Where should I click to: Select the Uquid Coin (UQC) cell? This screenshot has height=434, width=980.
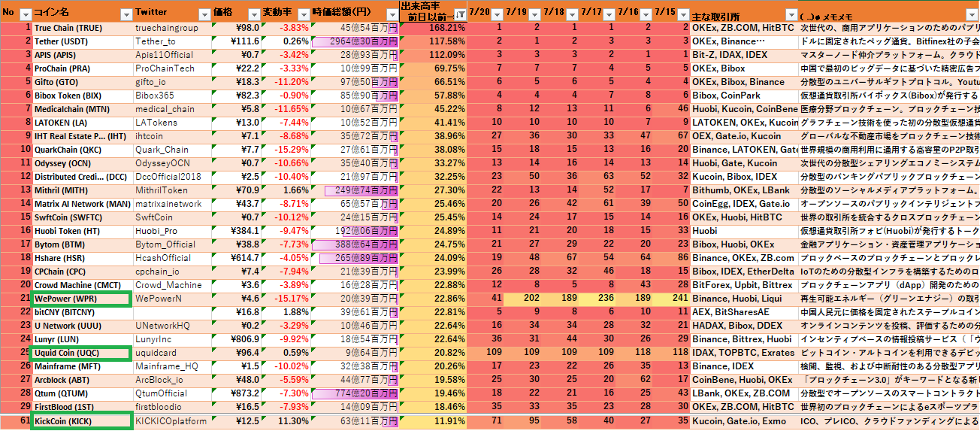tap(82, 353)
